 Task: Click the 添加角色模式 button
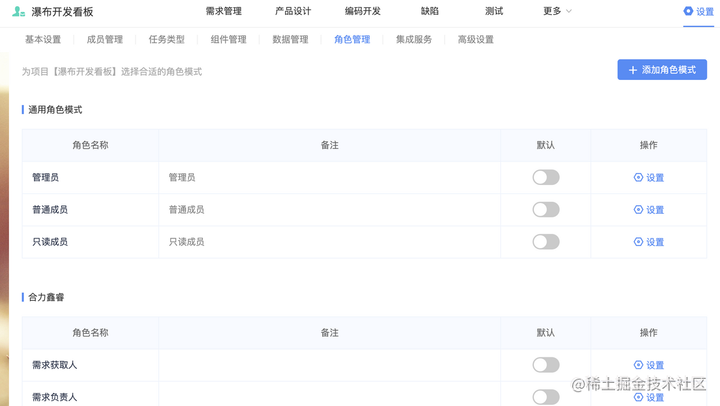coord(662,70)
